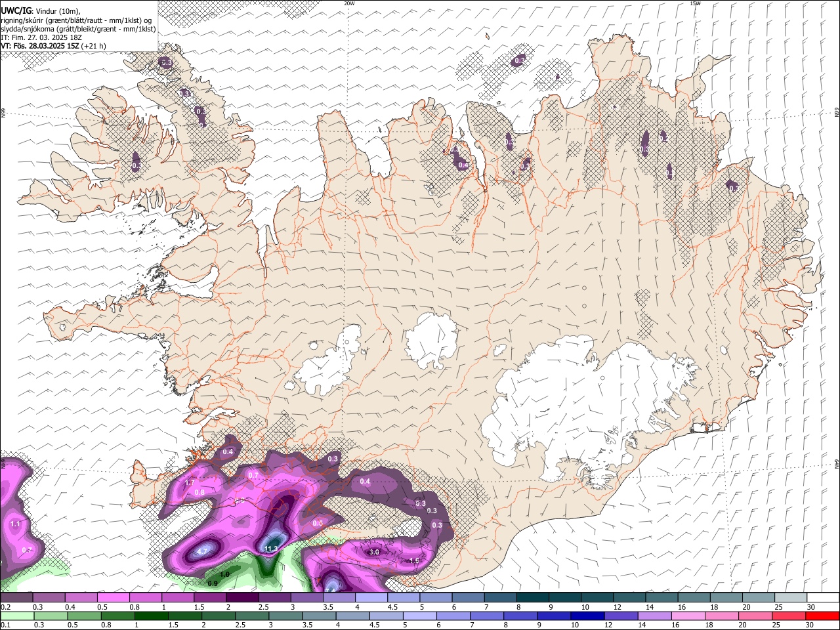The height and width of the screenshot is (630, 840).
Task: Click the 0.8 value label on the map
Action: pos(199,492)
